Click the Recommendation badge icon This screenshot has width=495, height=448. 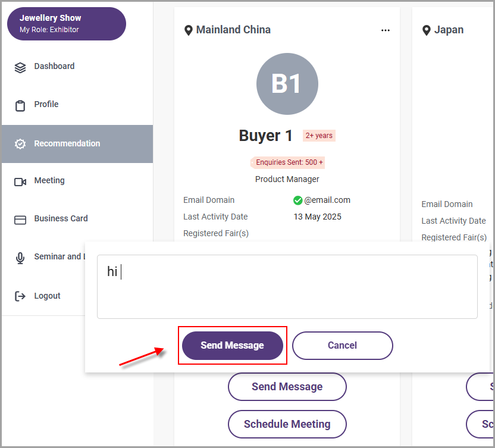tap(20, 144)
